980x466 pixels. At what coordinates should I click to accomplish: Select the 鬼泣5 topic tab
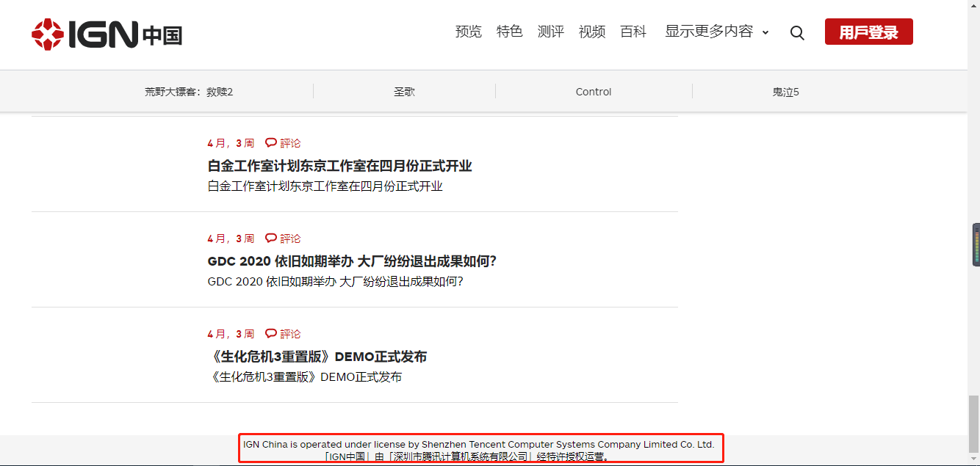pyautogui.click(x=785, y=92)
